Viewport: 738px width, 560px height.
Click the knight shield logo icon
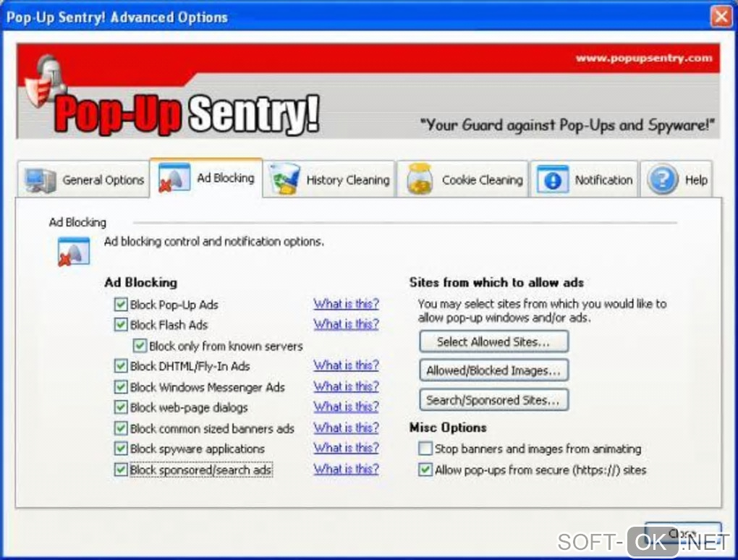(45, 81)
